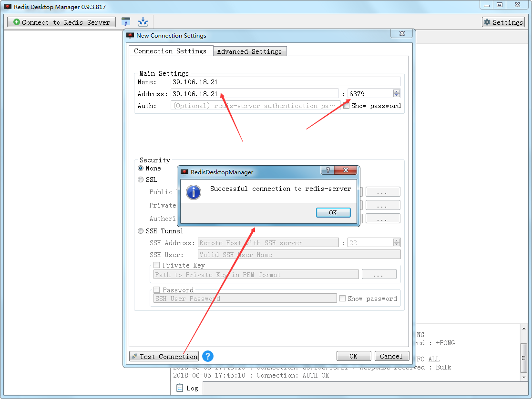Increase the Redis port with stepper up arrow
This screenshot has height=399, width=532.
[397, 91]
